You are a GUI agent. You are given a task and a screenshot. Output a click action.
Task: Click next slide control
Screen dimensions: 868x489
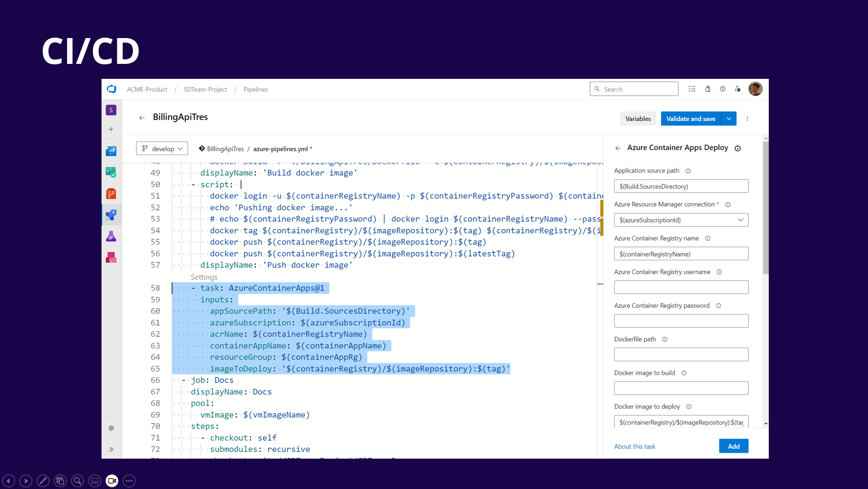(x=26, y=481)
